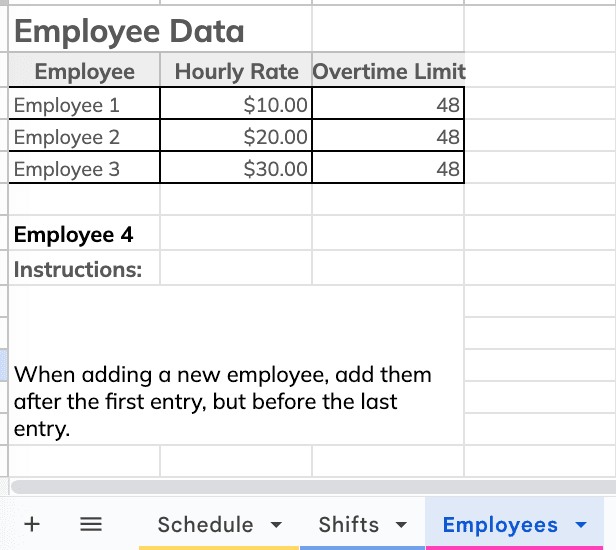Screen dimensions: 616x550
Task: Open the Employees tab dropdown arrow
Action: 581,524
